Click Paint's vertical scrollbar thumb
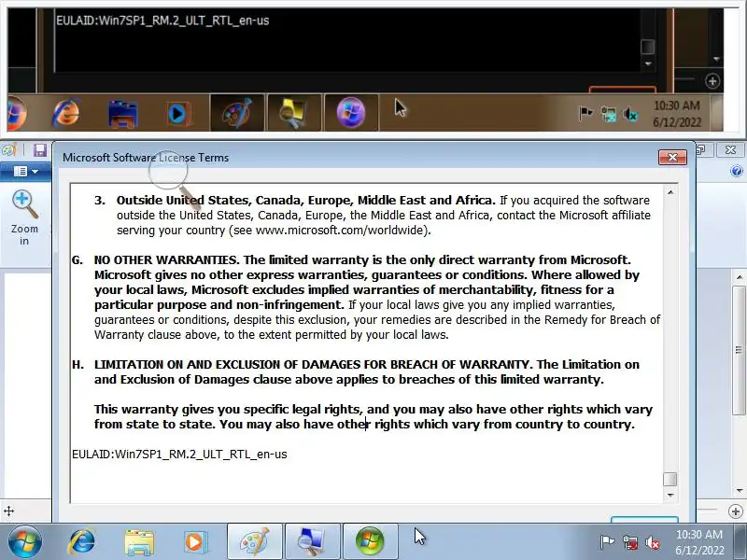The width and height of the screenshot is (747, 560). tap(739, 351)
